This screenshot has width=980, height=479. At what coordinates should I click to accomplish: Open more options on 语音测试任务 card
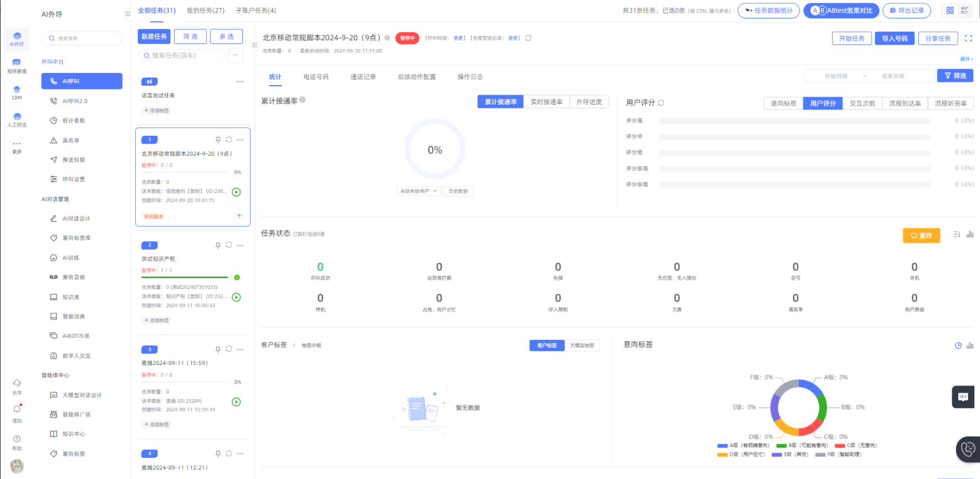[x=240, y=82]
